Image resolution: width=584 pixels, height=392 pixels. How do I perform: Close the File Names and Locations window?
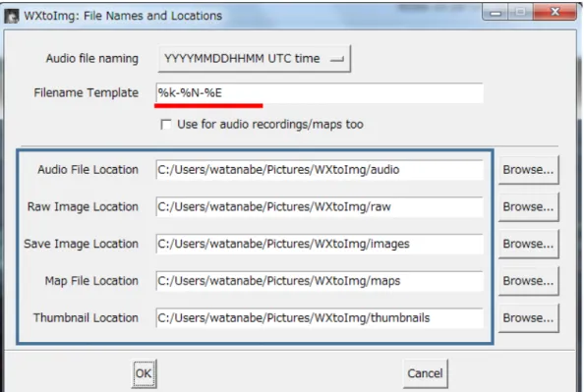555,12
